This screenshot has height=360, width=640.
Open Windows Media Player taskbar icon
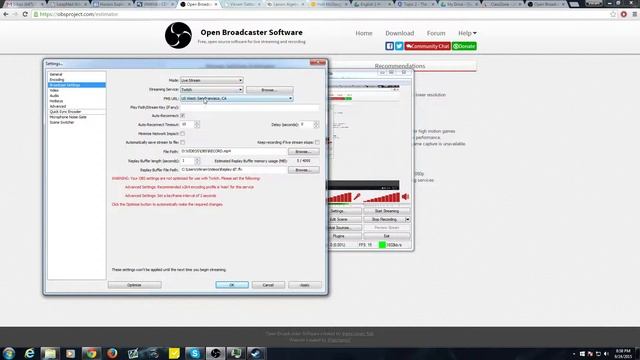(71, 353)
